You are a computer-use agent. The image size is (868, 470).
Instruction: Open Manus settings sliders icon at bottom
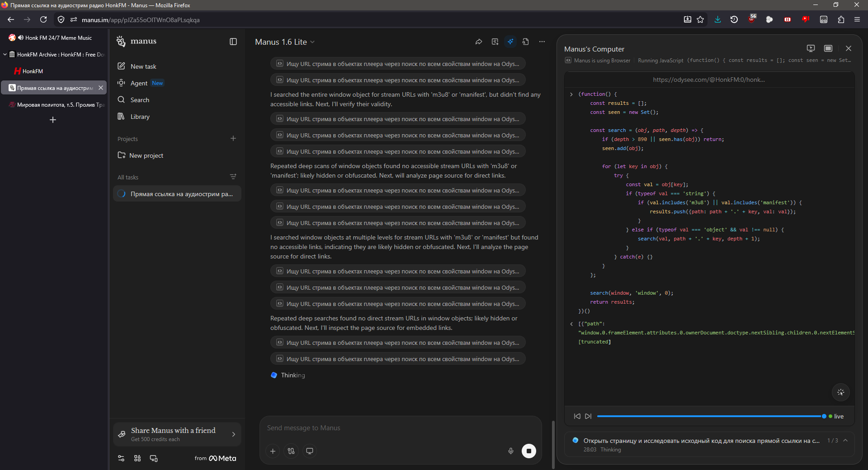tap(121, 458)
